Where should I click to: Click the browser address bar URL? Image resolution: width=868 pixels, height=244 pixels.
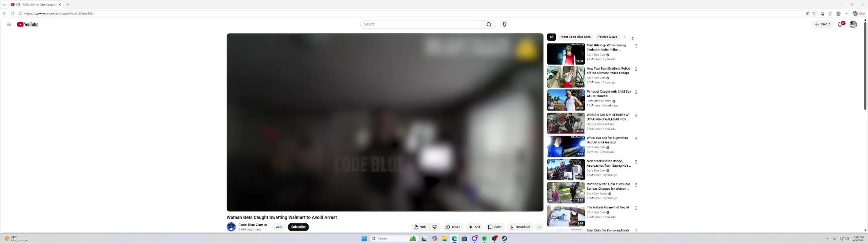click(x=59, y=14)
